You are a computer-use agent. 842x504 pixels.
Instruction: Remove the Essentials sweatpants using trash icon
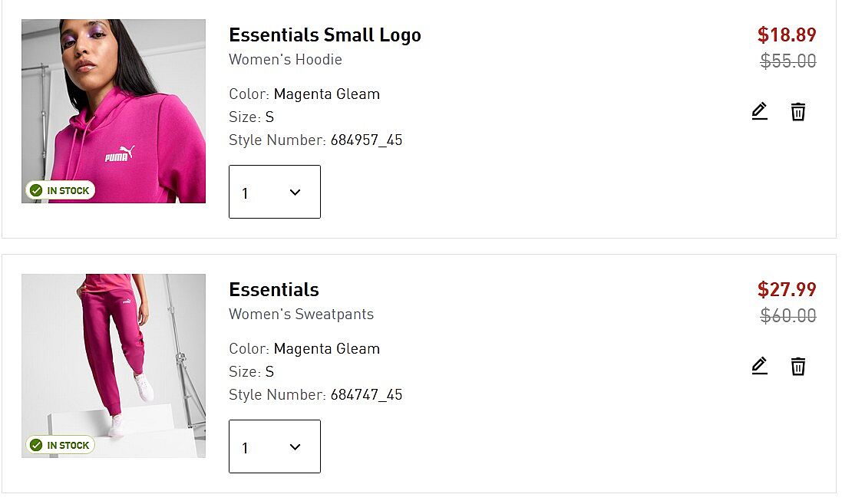pos(798,367)
